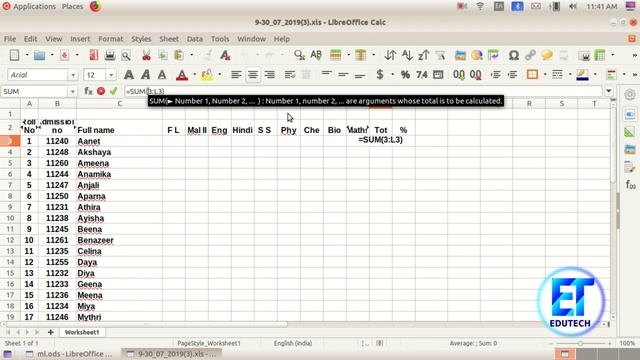Open sidebar Functions deck icon
Screen dimensions: 640x360
pos(630,184)
